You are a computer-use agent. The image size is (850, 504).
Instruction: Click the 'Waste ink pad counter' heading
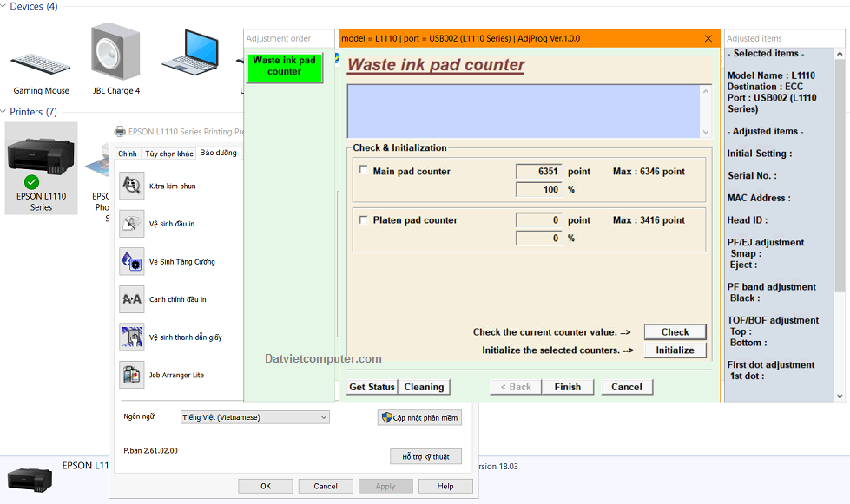(x=436, y=65)
